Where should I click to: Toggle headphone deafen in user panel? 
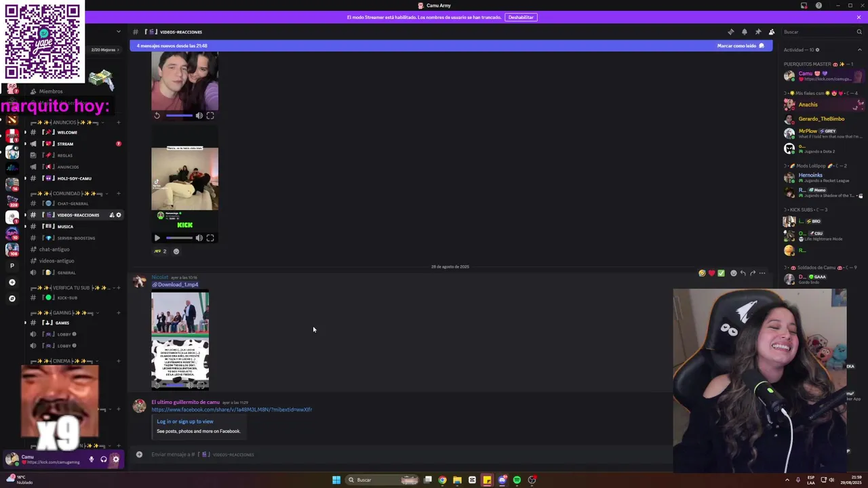click(x=104, y=460)
